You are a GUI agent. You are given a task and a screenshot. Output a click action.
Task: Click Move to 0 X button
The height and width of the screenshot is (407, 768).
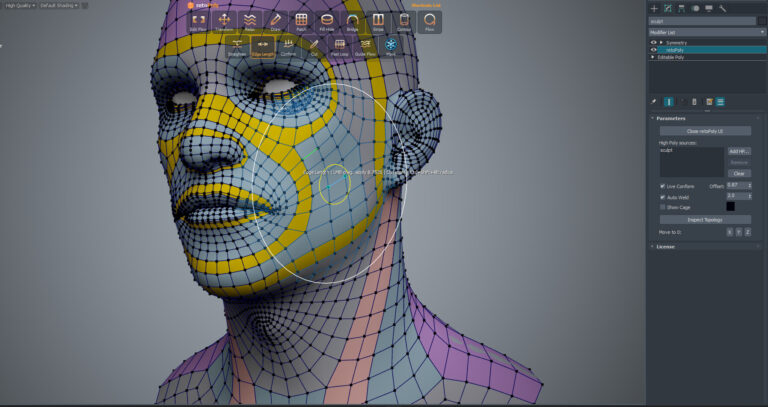coord(730,232)
